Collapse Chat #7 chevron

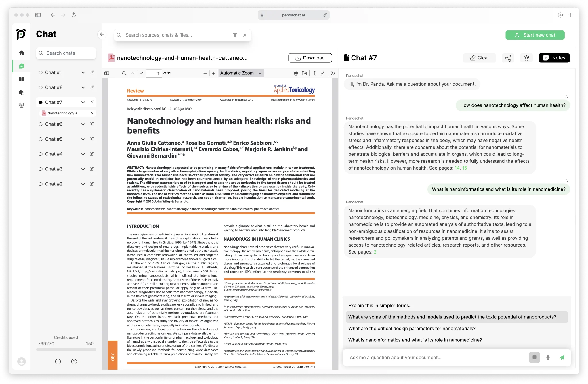[x=83, y=102]
